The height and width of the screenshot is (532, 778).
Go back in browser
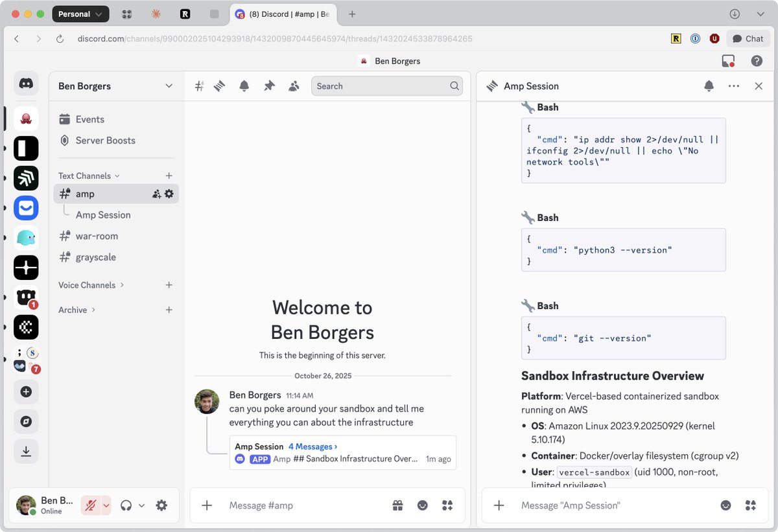coord(17,39)
